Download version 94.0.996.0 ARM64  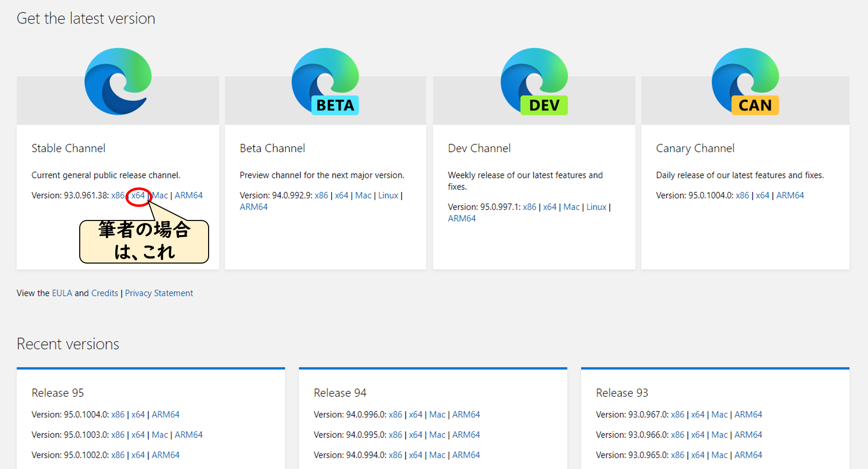466,414
